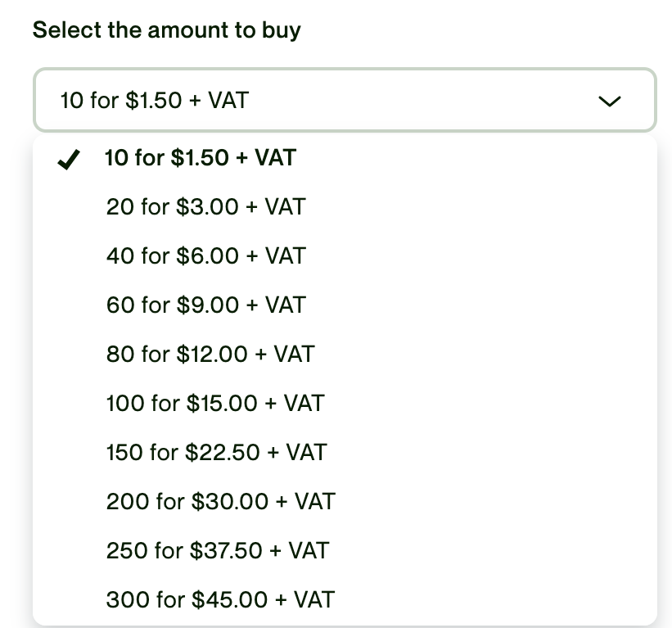
Task: Choose 80 for $12.00 + VAT
Action: click(x=210, y=354)
